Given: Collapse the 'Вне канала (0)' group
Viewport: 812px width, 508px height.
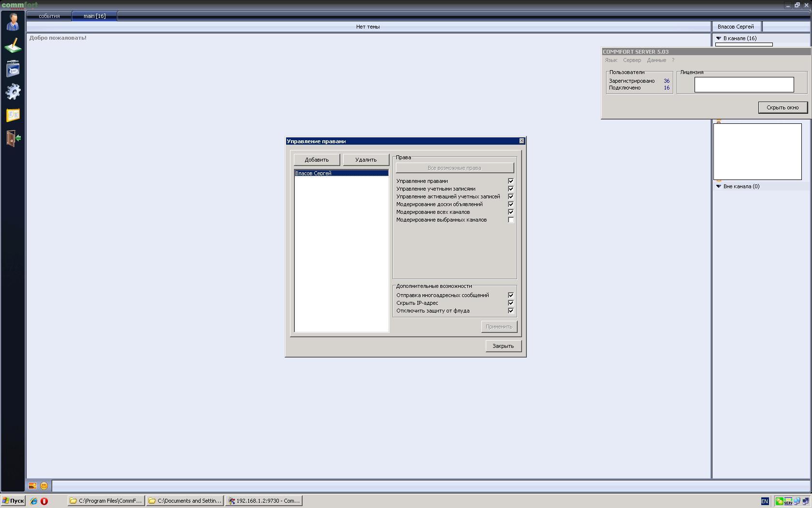Looking at the screenshot, I should click(x=719, y=186).
